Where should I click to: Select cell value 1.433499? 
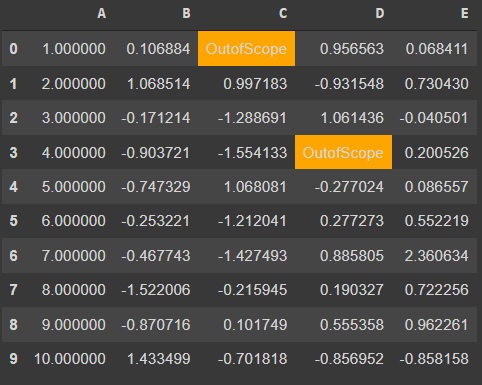pyautogui.click(x=159, y=359)
